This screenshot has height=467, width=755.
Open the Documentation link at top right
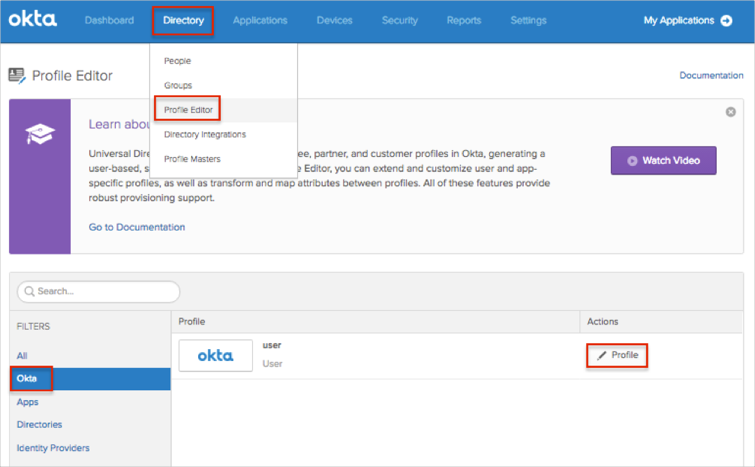[711, 75]
